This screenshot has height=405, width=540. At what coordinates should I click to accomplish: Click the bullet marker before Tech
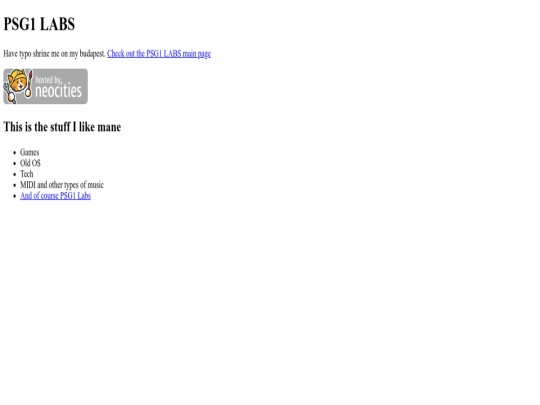click(14, 174)
